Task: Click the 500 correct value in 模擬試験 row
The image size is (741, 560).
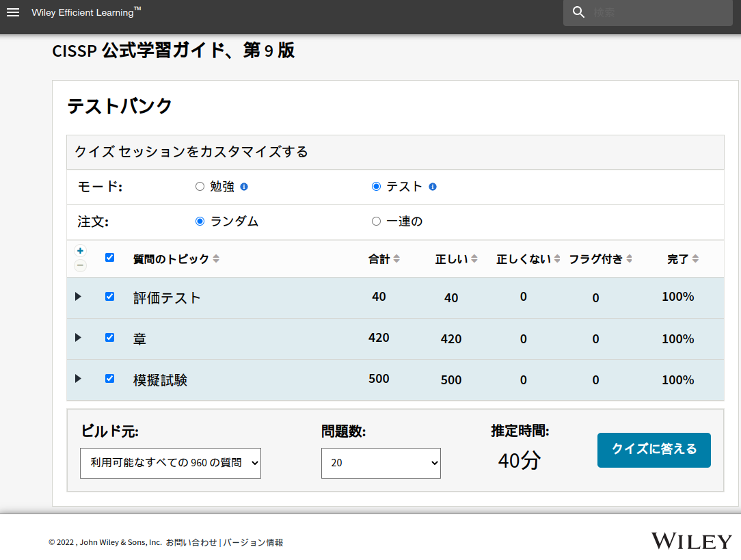Action: click(x=451, y=380)
